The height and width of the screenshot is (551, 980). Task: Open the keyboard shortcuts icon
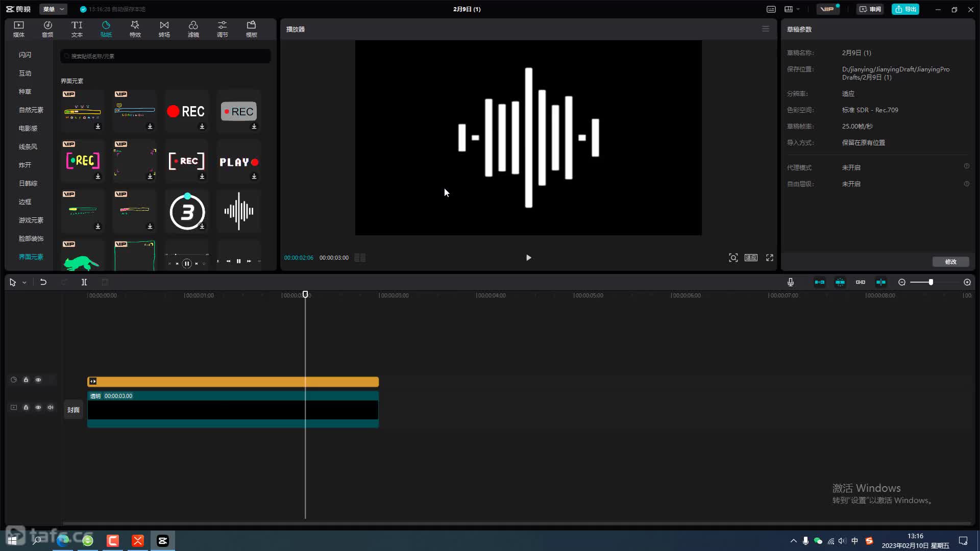coord(771,9)
